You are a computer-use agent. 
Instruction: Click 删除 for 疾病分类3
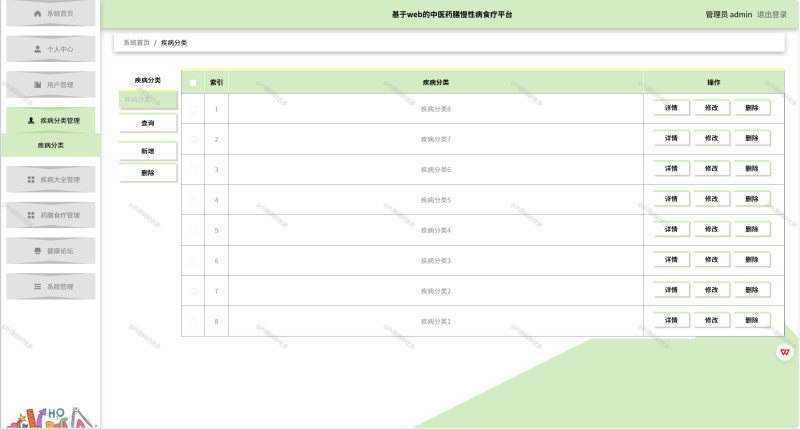click(752, 260)
